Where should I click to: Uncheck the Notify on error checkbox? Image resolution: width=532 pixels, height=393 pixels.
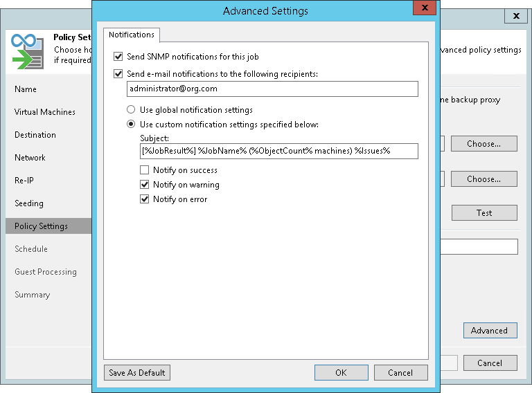pyautogui.click(x=144, y=199)
